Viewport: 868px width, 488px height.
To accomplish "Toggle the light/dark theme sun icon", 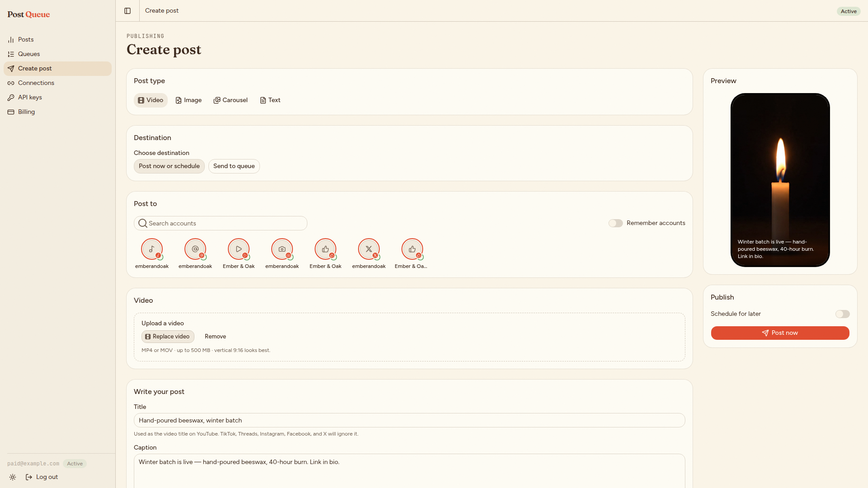I will pyautogui.click(x=13, y=477).
